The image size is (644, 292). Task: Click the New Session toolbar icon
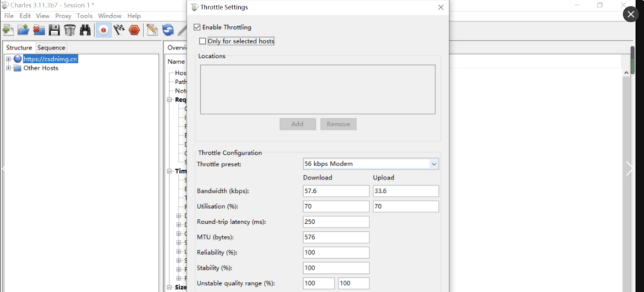tap(8, 30)
